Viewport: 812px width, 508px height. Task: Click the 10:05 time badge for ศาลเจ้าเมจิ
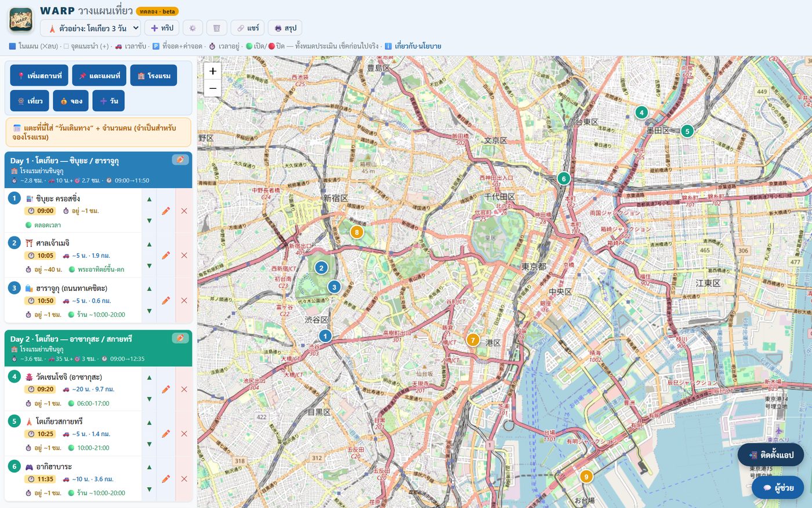click(x=41, y=255)
